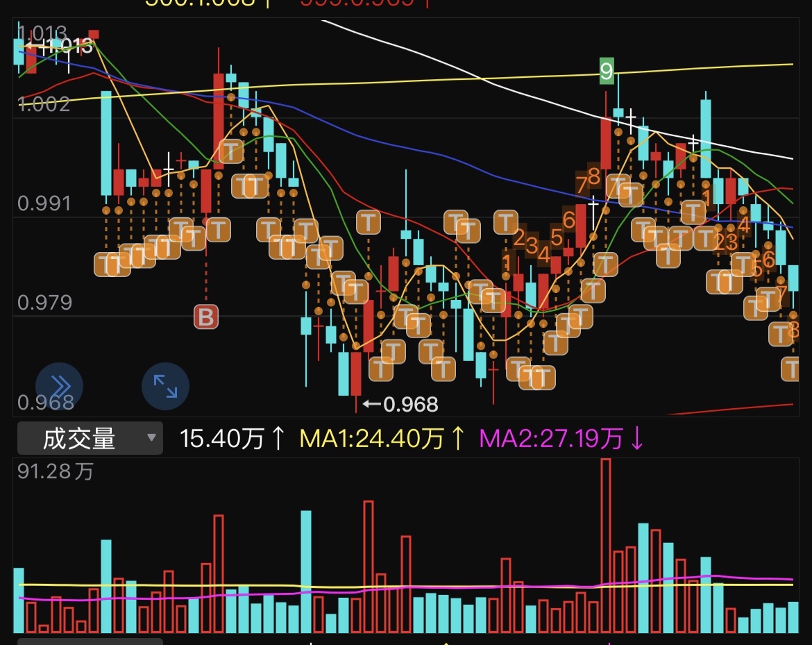Tap the 91.28万 volume axis label

point(56,471)
